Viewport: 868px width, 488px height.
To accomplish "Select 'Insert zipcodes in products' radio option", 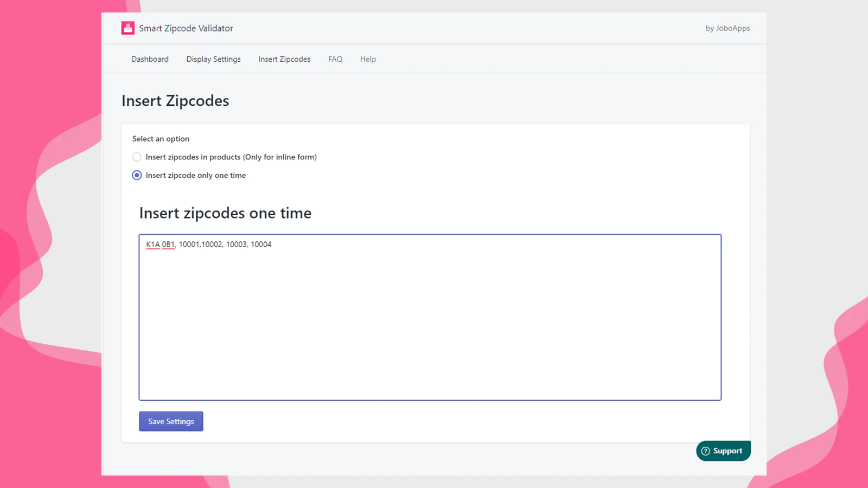I will [137, 157].
